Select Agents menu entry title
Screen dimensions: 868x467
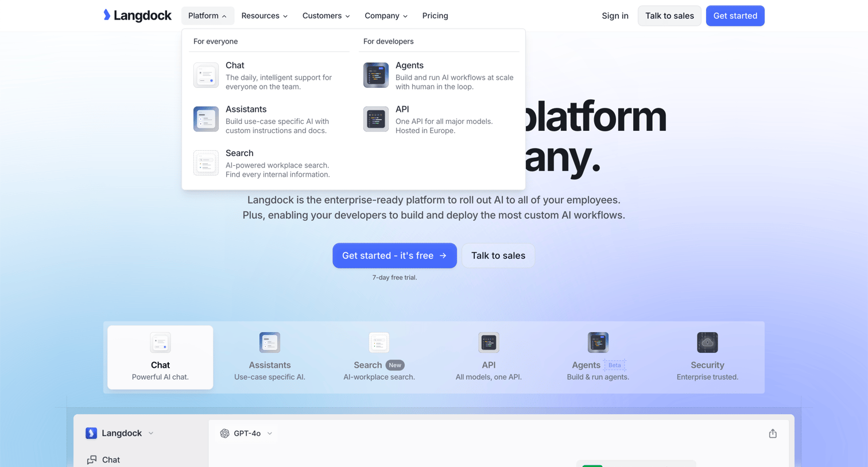[x=409, y=65]
